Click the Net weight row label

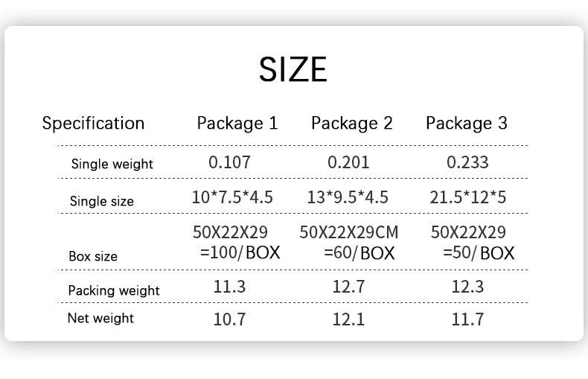[x=100, y=319]
